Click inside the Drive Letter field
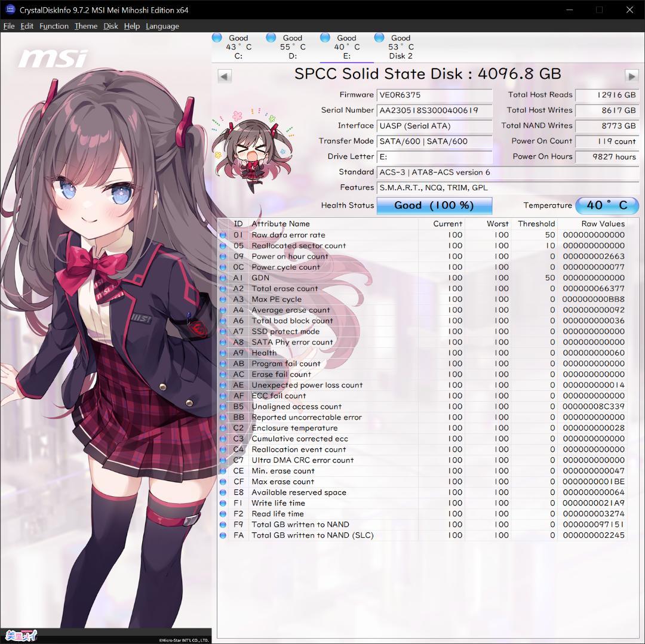This screenshot has height=644, width=645. (434, 157)
